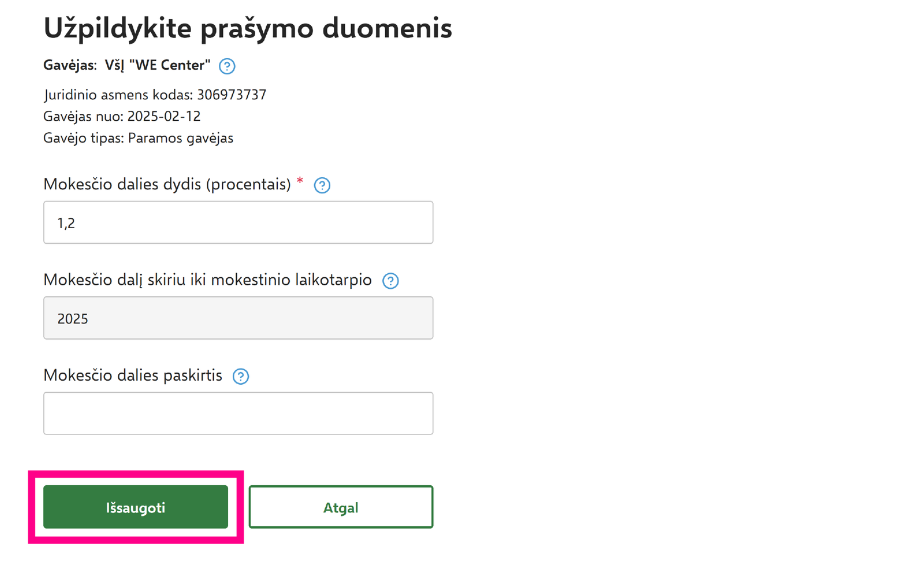Screen dimensions: 924x565
Task: Click the Mokesčio dalies dydis (procentais) label
Action: coord(167,184)
